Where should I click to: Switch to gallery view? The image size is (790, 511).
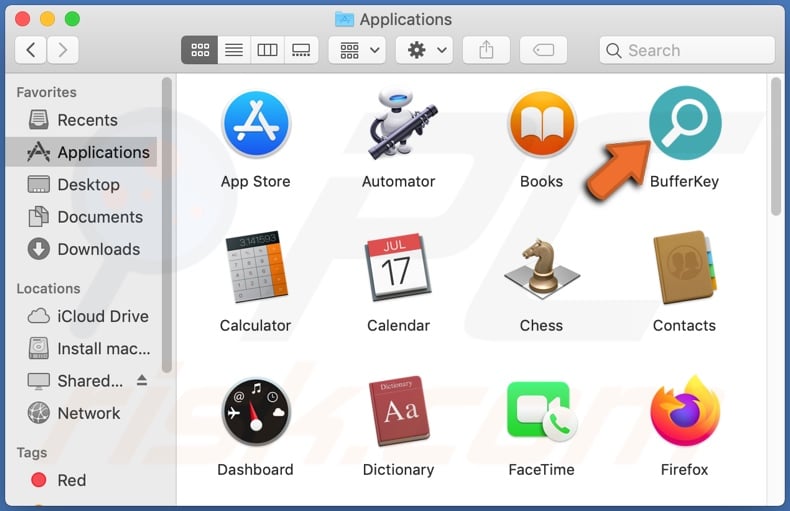301,50
